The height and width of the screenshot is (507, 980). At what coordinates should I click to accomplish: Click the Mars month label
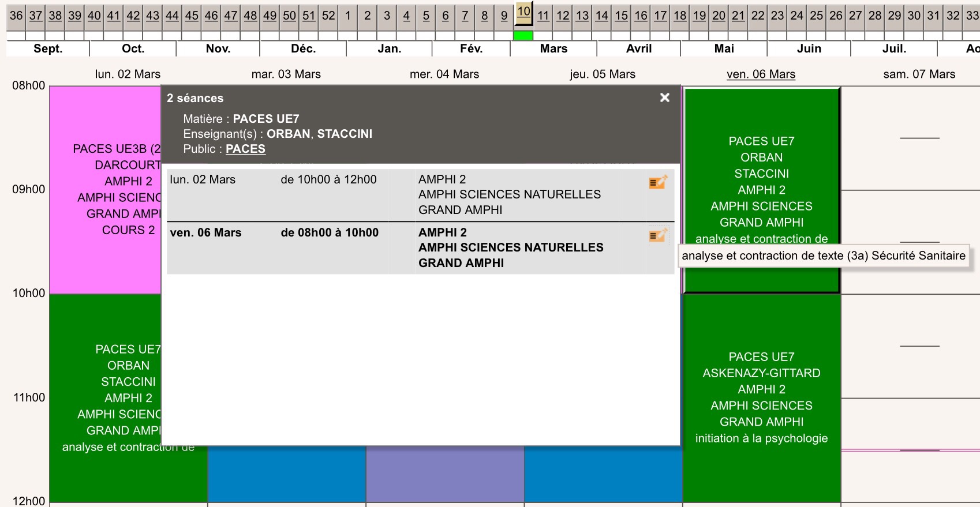tap(553, 48)
